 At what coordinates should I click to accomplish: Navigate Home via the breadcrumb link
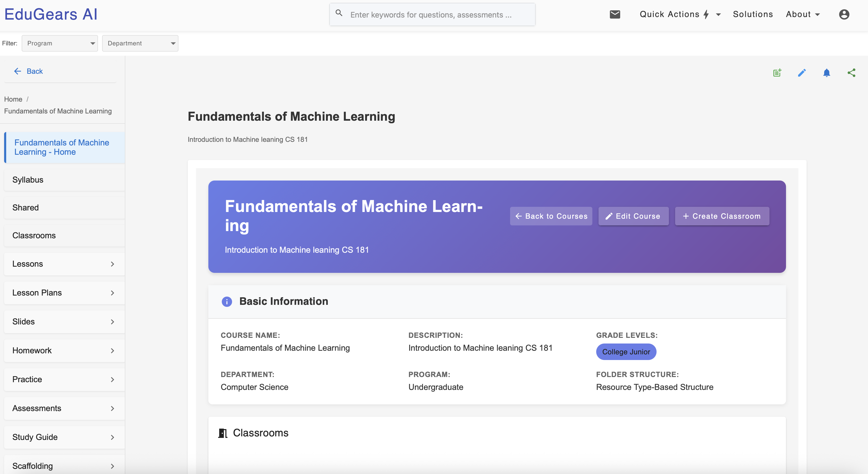point(13,99)
